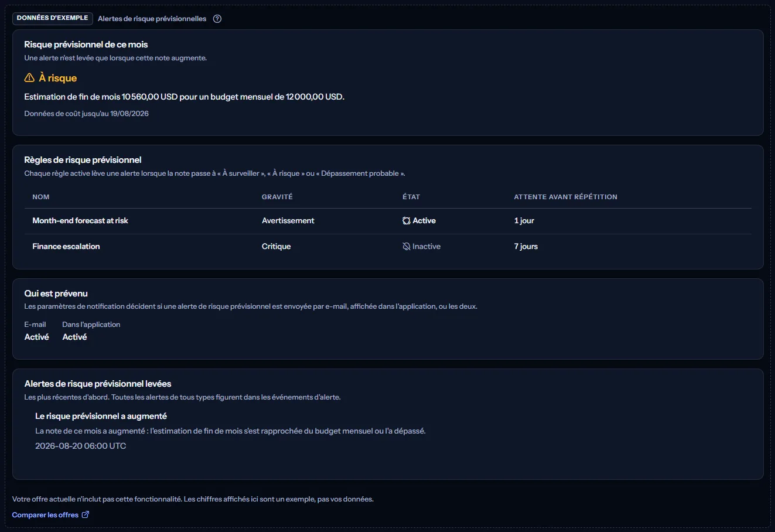Click the Active bell icon for Month-end forecast
Screen dimensions: 775x532
[x=407, y=221]
